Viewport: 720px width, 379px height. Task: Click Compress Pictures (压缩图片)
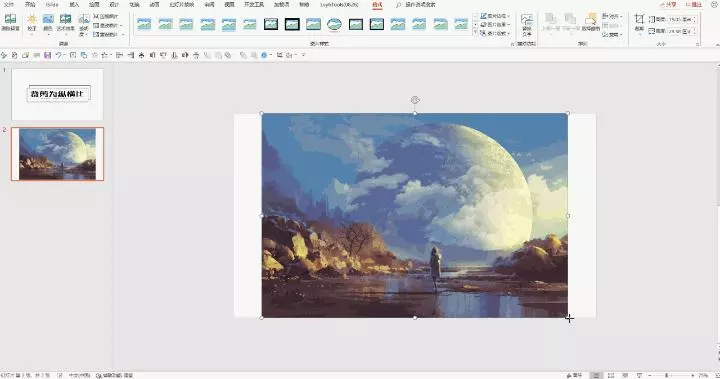point(106,16)
